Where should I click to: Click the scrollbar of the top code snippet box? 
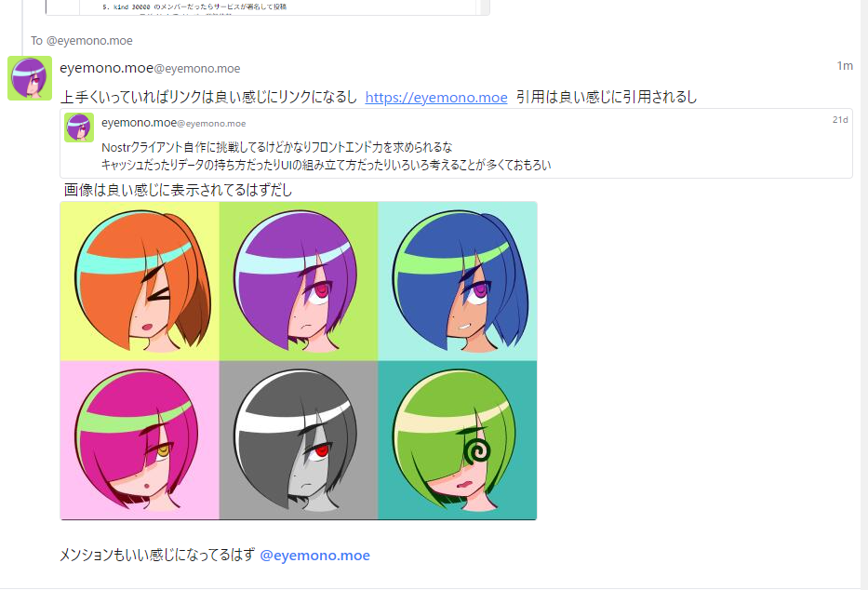(485, 7)
